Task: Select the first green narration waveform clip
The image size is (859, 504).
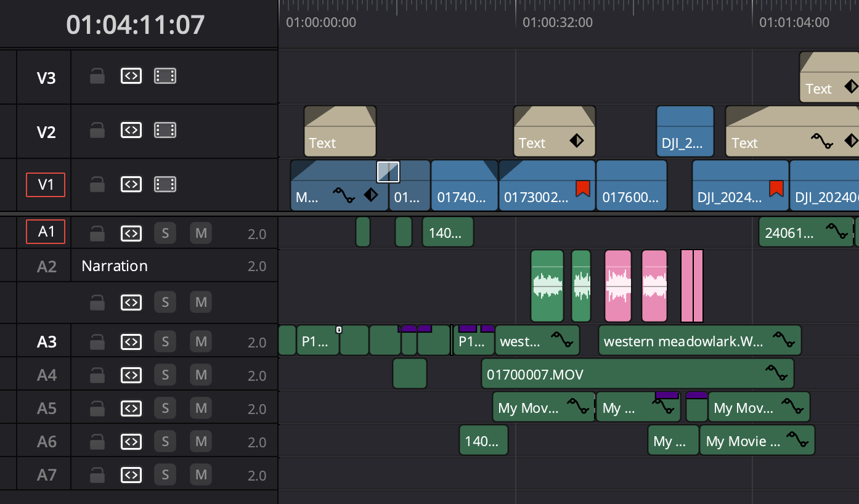Action: pos(547,286)
